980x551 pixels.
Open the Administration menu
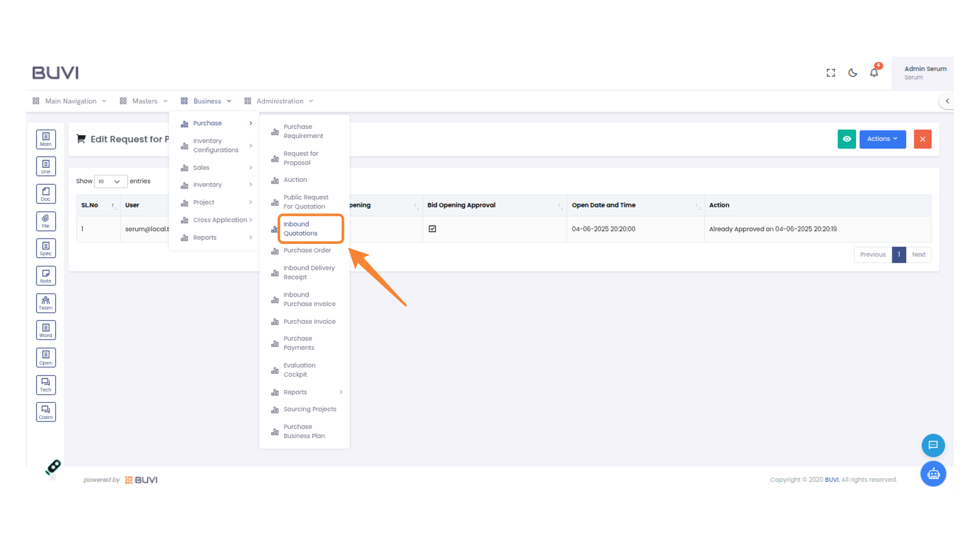click(279, 101)
